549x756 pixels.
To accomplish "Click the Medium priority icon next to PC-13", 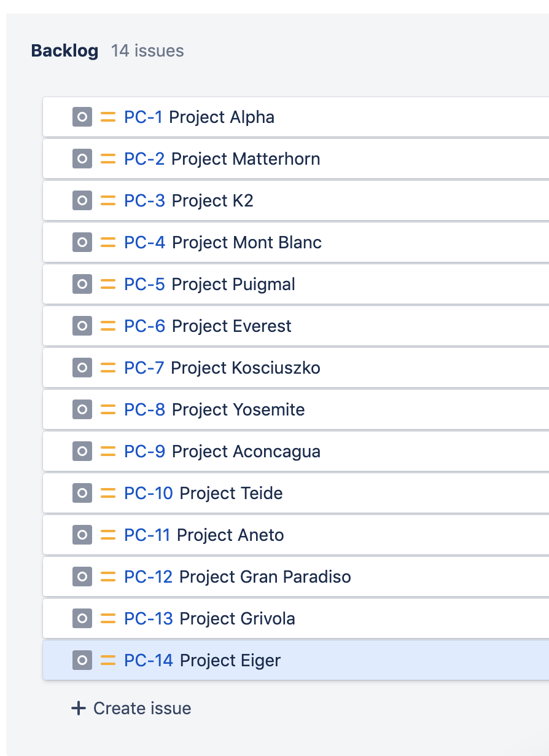I will 107,618.
